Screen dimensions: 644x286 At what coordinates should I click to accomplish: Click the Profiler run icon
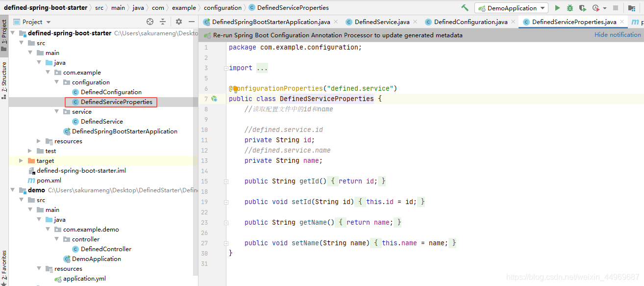[x=595, y=8]
